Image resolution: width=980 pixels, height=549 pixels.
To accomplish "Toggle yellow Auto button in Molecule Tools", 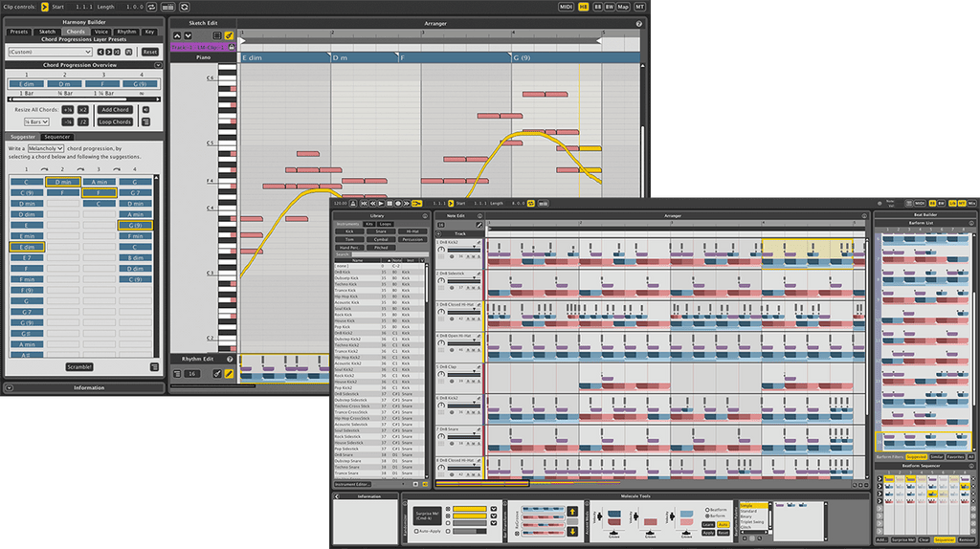I will [724, 525].
